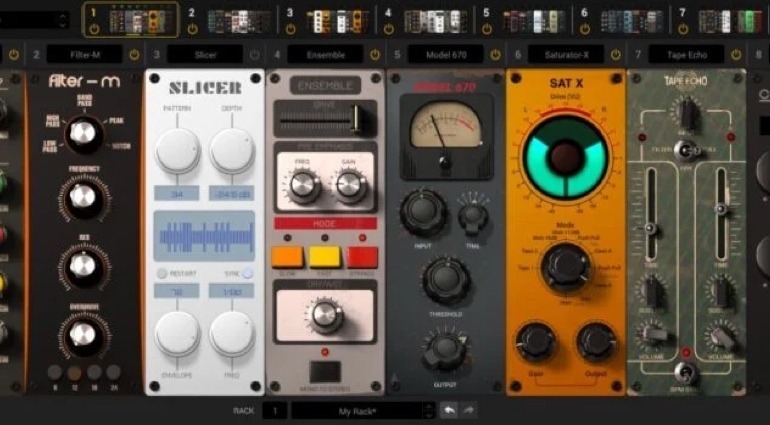Select the 24 dB slope button on Filter-M
Viewport: 770px width, 425px height.
[x=113, y=372]
